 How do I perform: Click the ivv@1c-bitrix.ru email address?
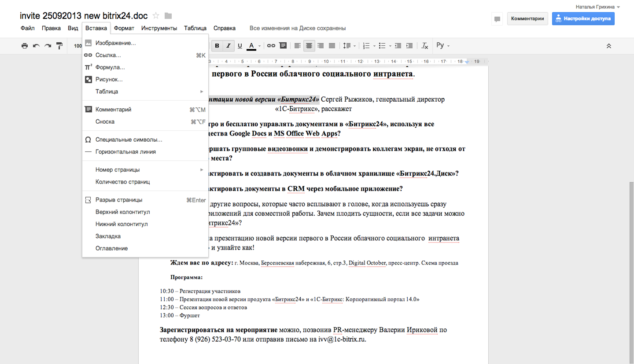point(342,339)
